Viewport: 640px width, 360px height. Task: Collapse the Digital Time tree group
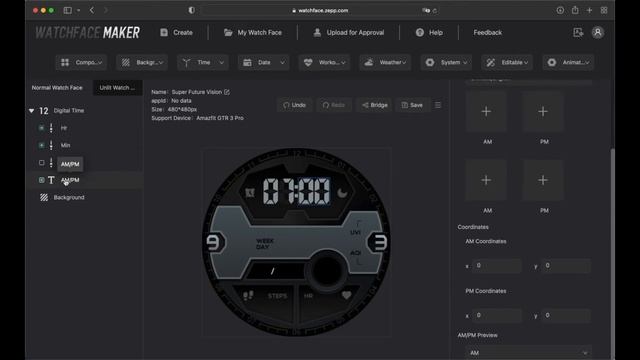31,111
